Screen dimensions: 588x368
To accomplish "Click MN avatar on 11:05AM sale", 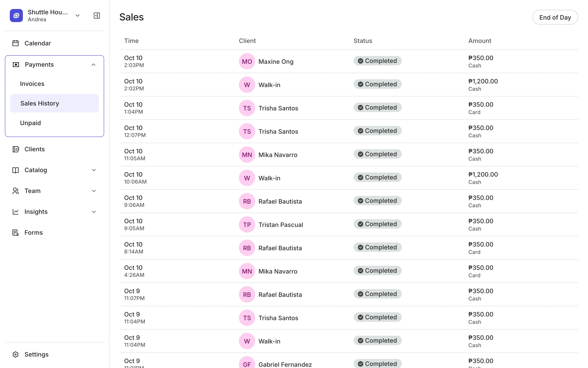I will coord(247,155).
